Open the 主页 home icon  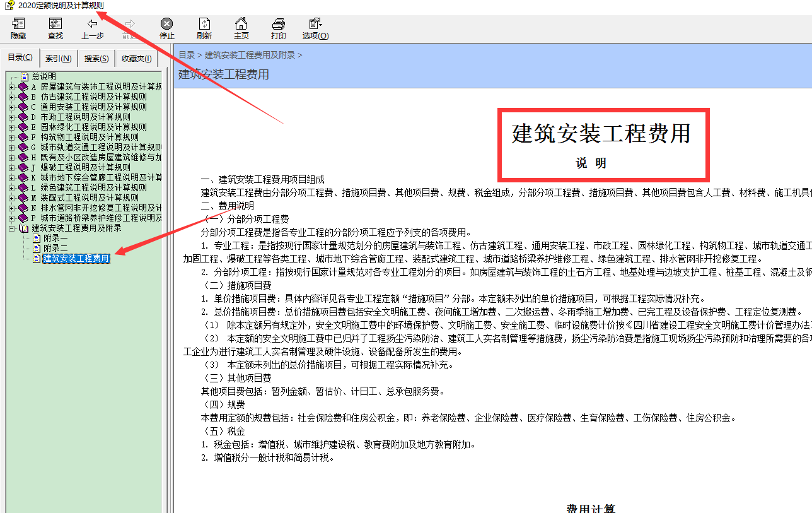[x=241, y=24]
